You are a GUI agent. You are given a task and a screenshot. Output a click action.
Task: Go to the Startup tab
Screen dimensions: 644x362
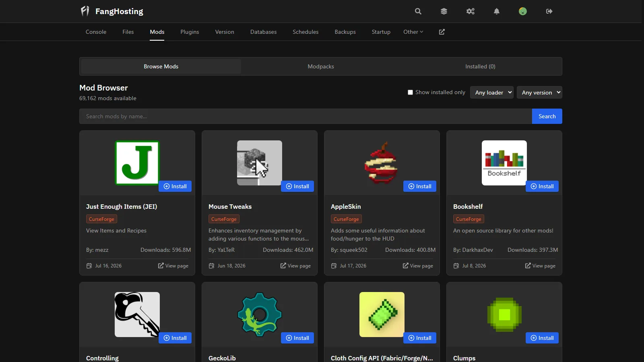point(381,32)
